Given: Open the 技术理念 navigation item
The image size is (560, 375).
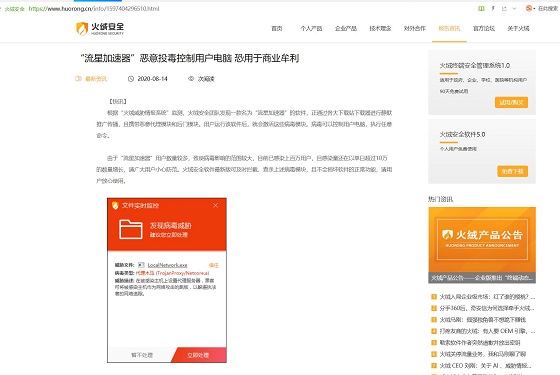Looking at the screenshot, I should pos(380,28).
